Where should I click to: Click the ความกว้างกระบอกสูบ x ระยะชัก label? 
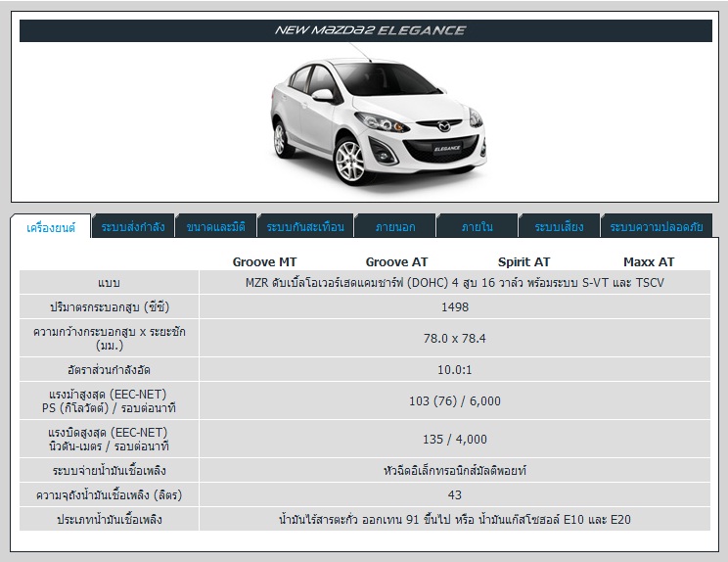[x=110, y=338]
